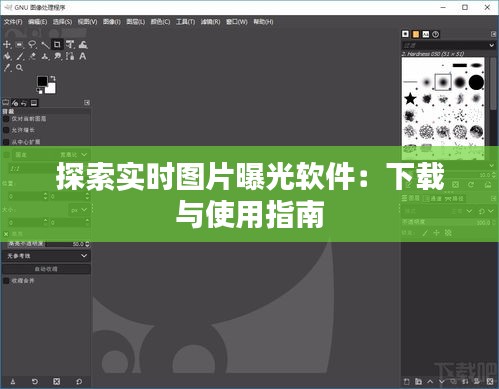Delete tool preset icon

tap(57, 382)
